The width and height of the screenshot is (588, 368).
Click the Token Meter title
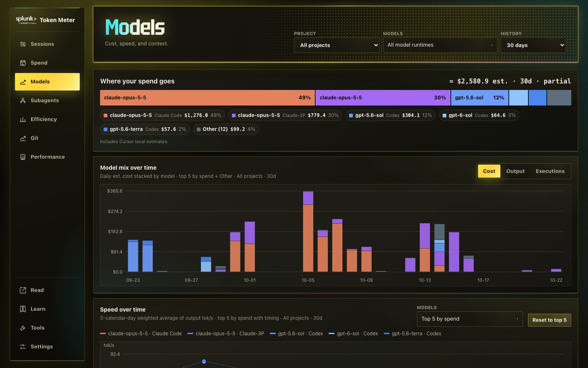pos(57,20)
